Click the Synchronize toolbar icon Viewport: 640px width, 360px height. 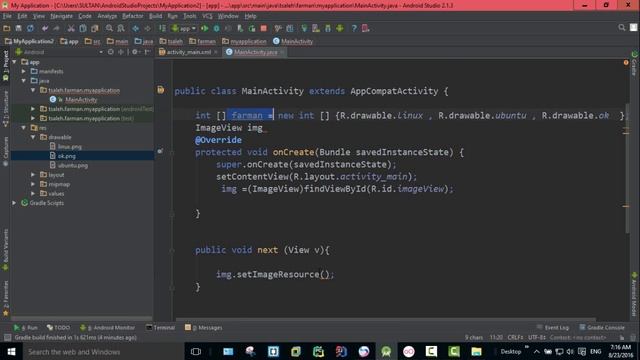tap(30, 28)
